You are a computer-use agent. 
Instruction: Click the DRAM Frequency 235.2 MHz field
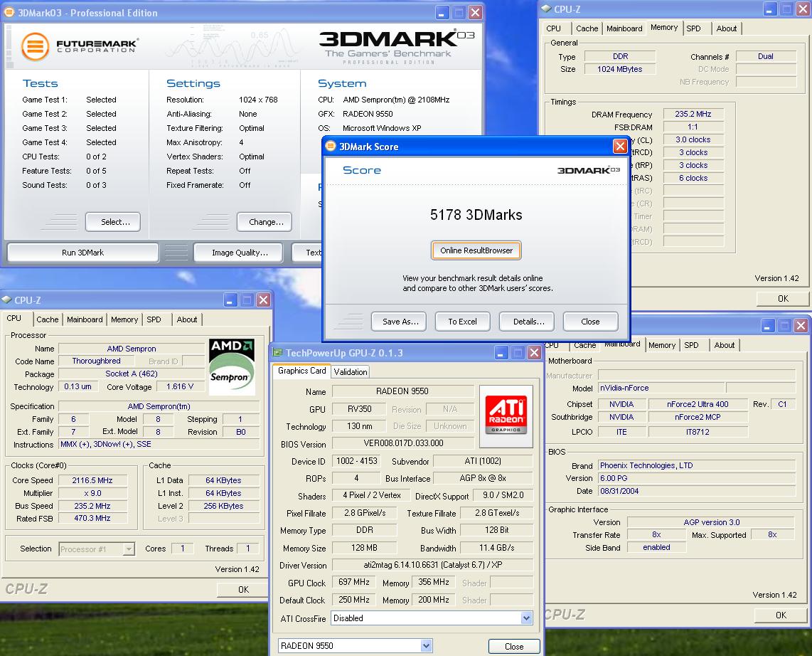coord(693,114)
